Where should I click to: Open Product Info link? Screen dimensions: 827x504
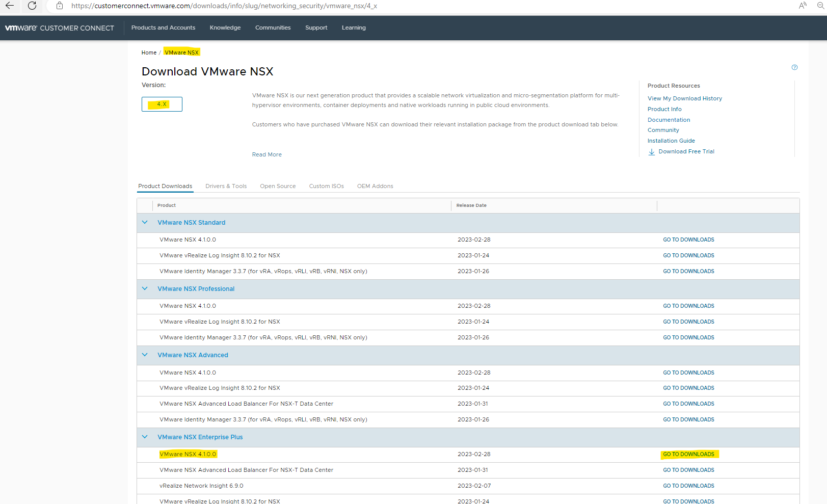click(x=664, y=110)
